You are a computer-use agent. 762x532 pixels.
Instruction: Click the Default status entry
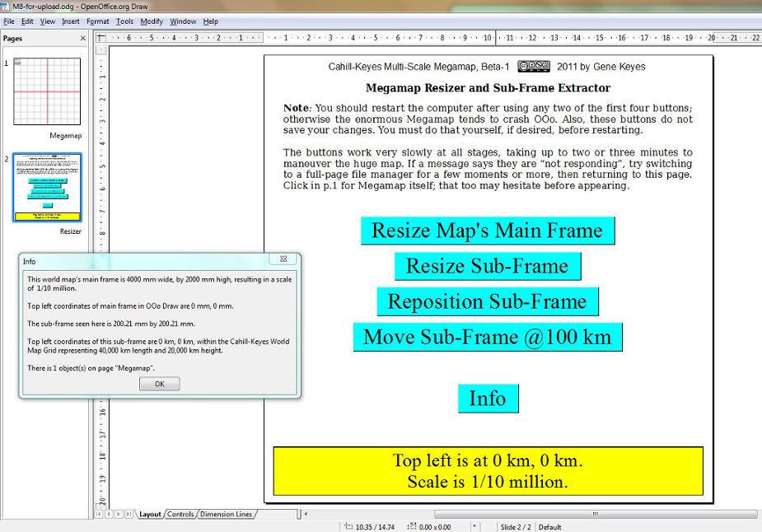[x=549, y=527]
